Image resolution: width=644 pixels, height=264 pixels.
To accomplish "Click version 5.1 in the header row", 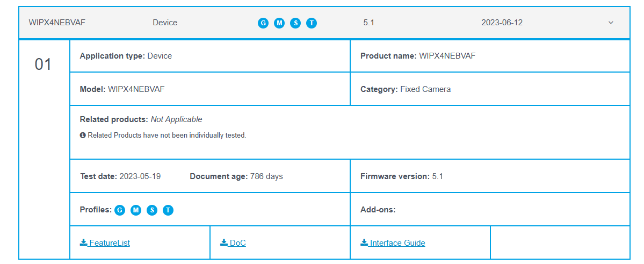I will (368, 23).
